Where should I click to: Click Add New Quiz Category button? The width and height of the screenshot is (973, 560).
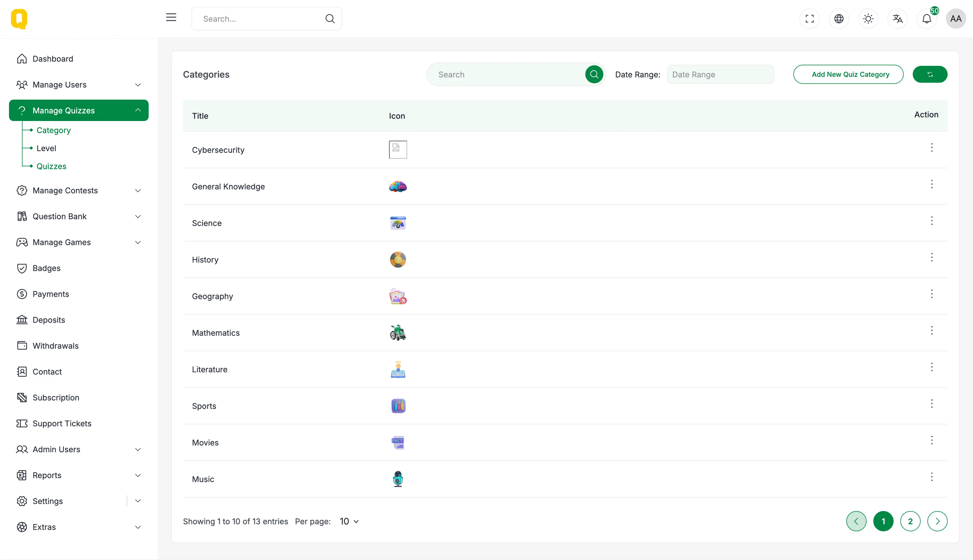click(x=848, y=74)
